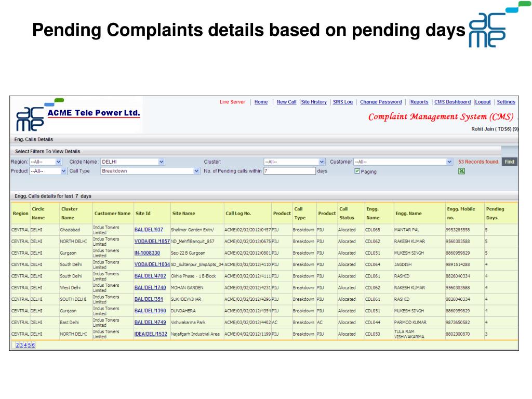Open site link VODA/DEL/1034
Image resolution: width=532 pixels, height=399 pixels.
pos(152,264)
